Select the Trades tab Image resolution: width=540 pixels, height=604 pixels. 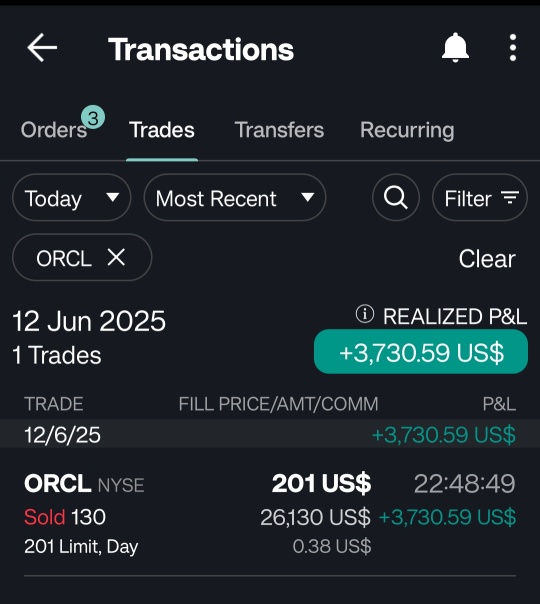pos(162,130)
